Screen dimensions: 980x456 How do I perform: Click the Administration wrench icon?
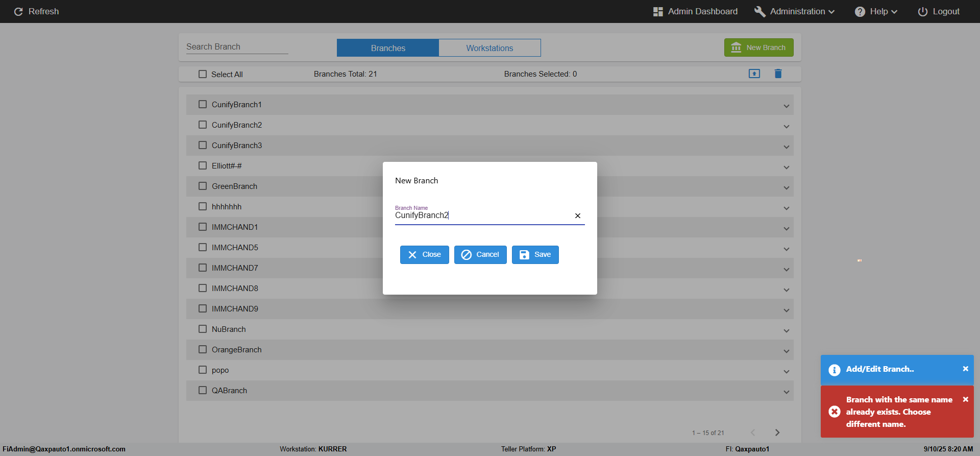click(760, 11)
